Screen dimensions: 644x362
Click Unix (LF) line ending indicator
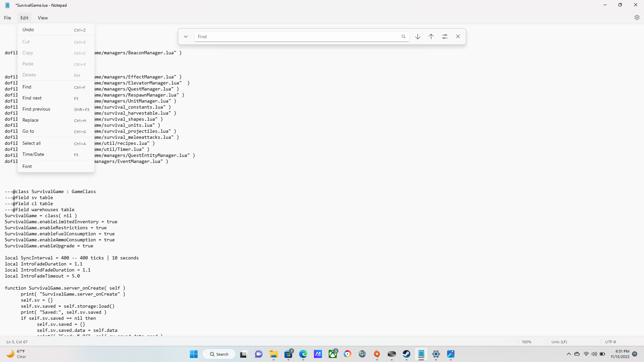coord(559,342)
